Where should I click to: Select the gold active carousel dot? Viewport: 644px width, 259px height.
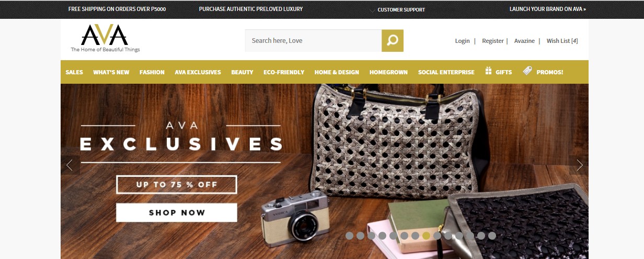pyautogui.click(x=426, y=235)
